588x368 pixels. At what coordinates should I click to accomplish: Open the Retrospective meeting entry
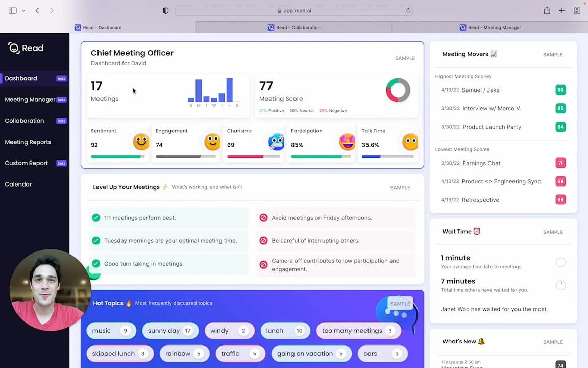tap(480, 200)
